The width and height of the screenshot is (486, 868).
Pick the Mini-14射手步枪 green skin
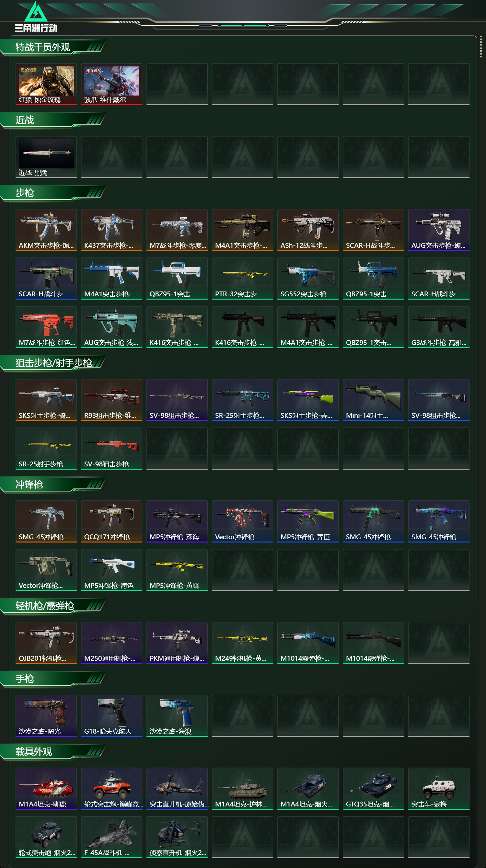click(374, 400)
